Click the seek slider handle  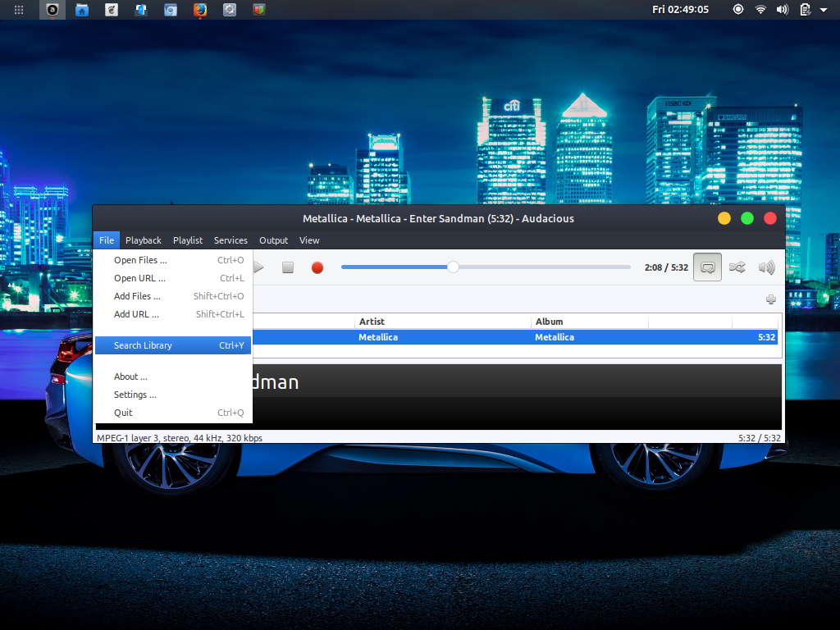click(x=453, y=267)
